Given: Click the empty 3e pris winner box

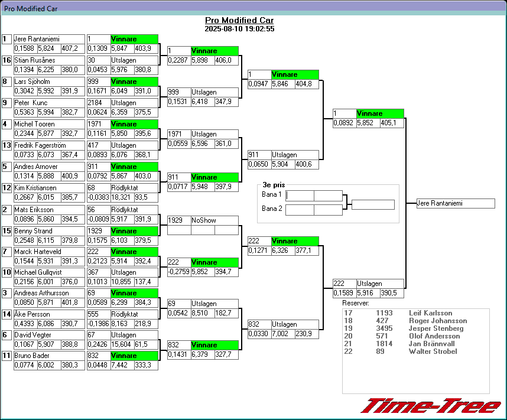Looking at the screenshot, I should point(372,204).
